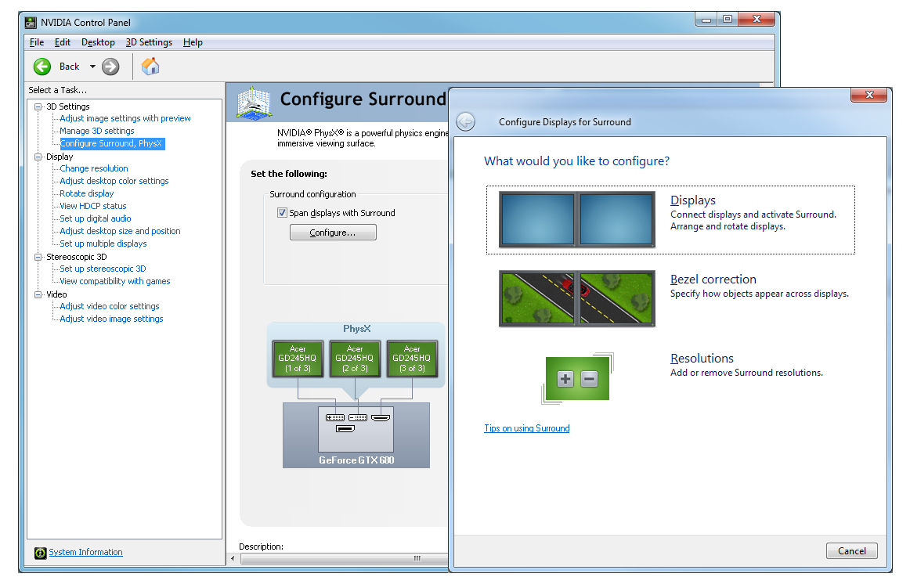Collapse the 3D Settings tree node
The height and width of the screenshot is (588, 910).
tap(38, 106)
